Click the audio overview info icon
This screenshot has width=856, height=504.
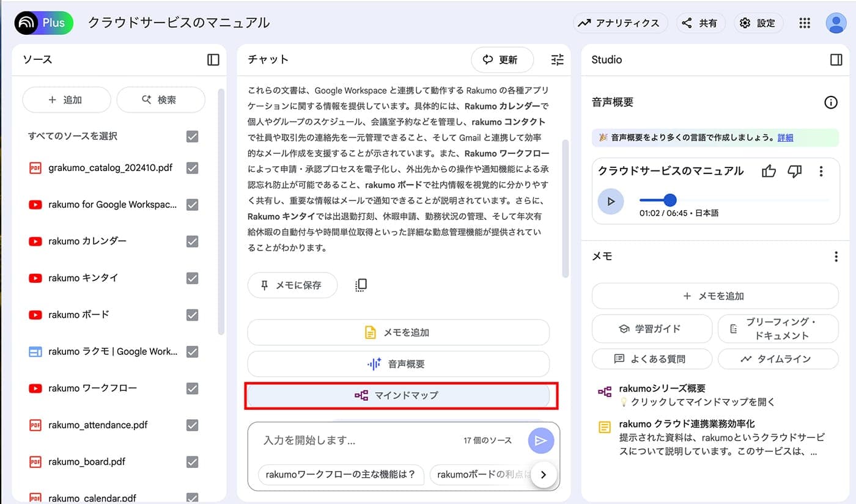point(831,103)
